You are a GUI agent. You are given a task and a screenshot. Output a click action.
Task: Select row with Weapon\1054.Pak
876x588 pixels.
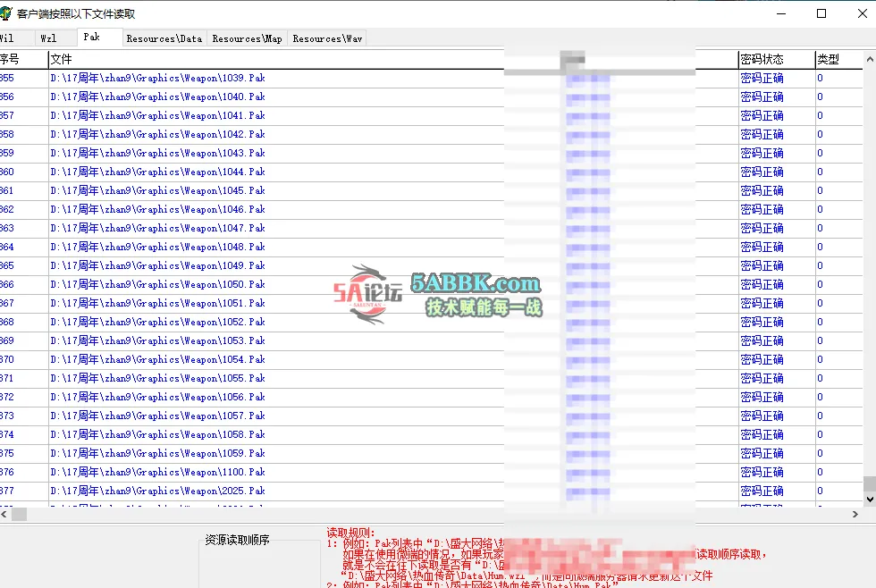[431, 359]
